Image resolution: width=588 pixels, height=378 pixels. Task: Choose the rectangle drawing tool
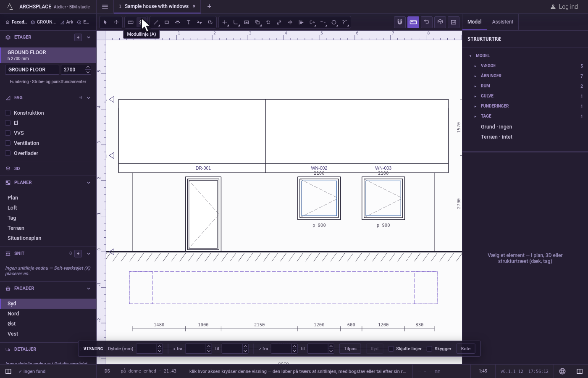point(167,22)
